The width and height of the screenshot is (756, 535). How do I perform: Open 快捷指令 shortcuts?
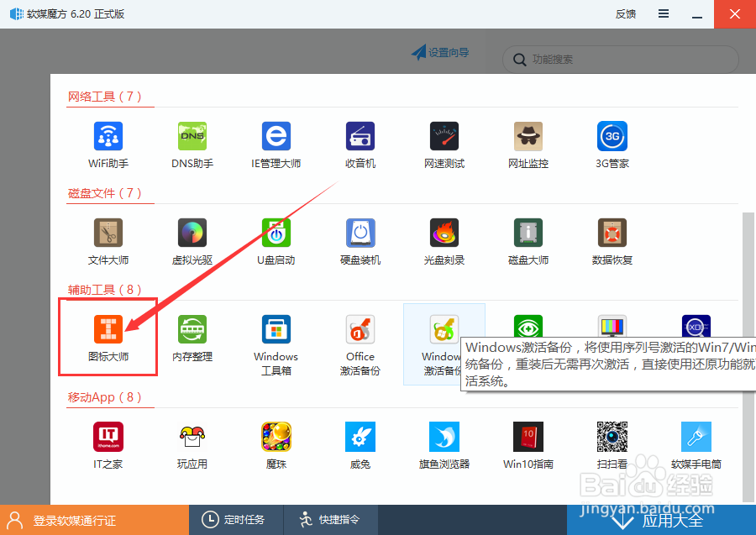click(x=330, y=520)
